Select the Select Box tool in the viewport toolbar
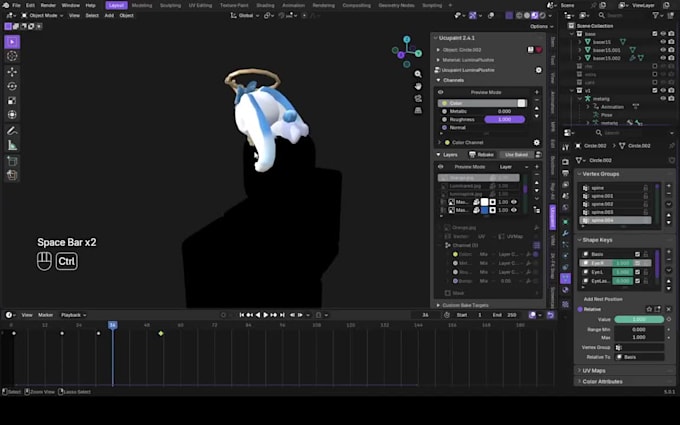The height and width of the screenshot is (425, 680). (12, 42)
